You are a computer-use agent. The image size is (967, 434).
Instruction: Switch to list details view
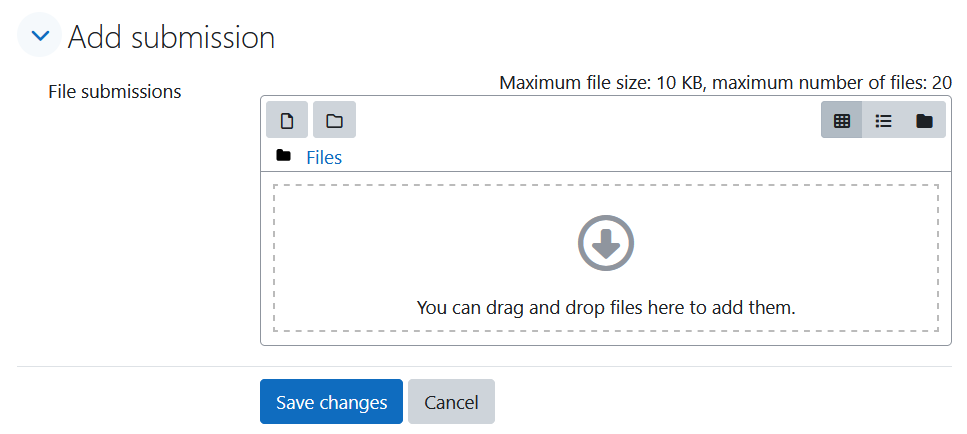pos(883,120)
